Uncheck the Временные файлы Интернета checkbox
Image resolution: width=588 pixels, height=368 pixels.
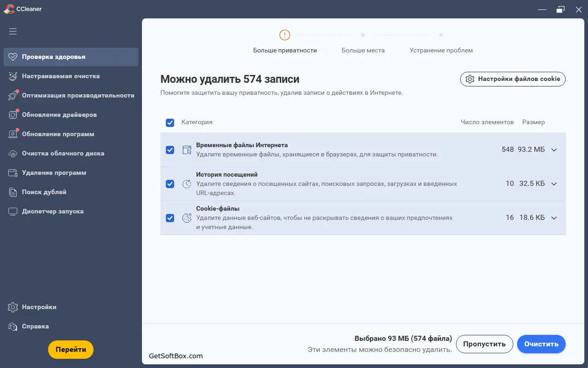170,150
